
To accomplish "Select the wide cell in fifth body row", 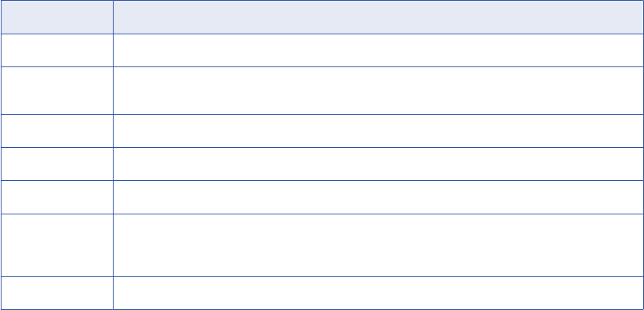I will click(x=377, y=196).
